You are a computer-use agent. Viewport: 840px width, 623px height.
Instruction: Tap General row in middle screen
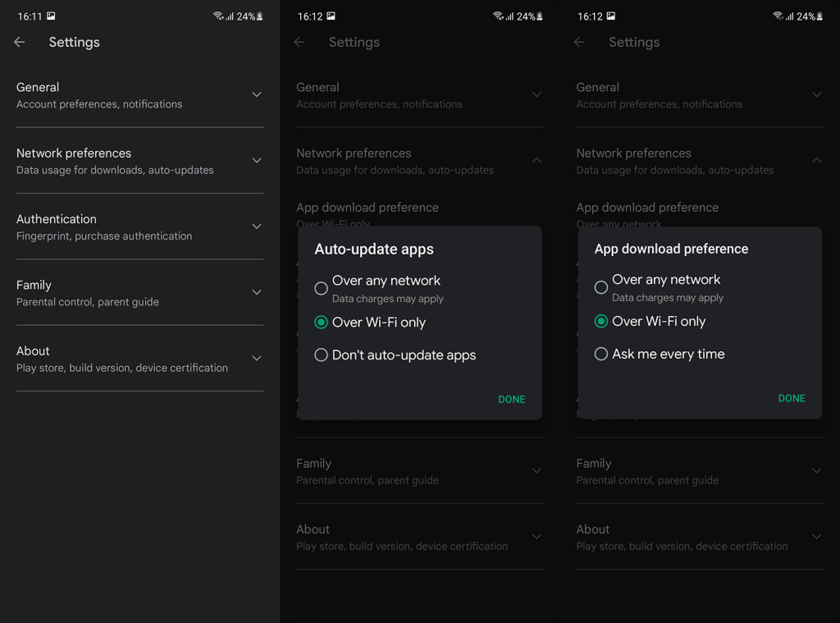tap(420, 95)
